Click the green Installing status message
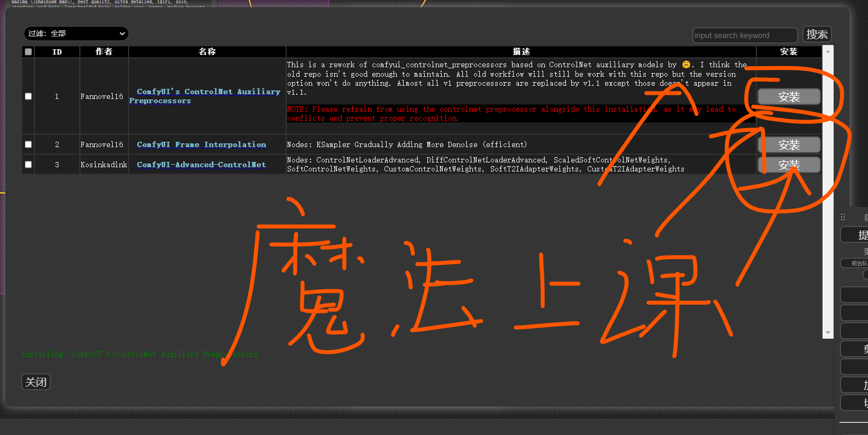 (x=141, y=354)
